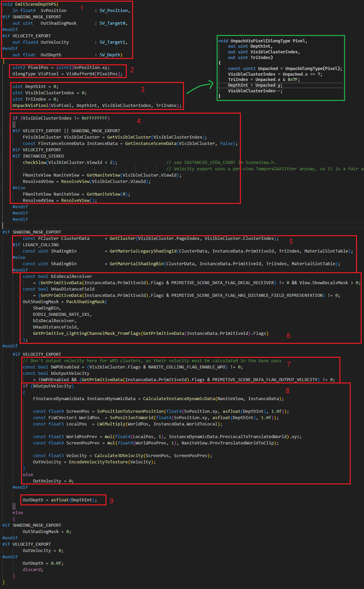The width and height of the screenshot is (364, 589).
Task: Click the 'D3D12_SHADING_RATE_1X1,' argument
Action: click(x=62, y=314)
